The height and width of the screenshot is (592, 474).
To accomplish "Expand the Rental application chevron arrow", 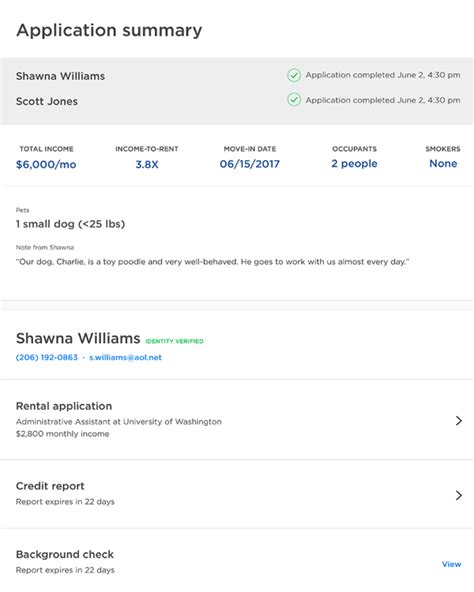I will click(x=459, y=421).
